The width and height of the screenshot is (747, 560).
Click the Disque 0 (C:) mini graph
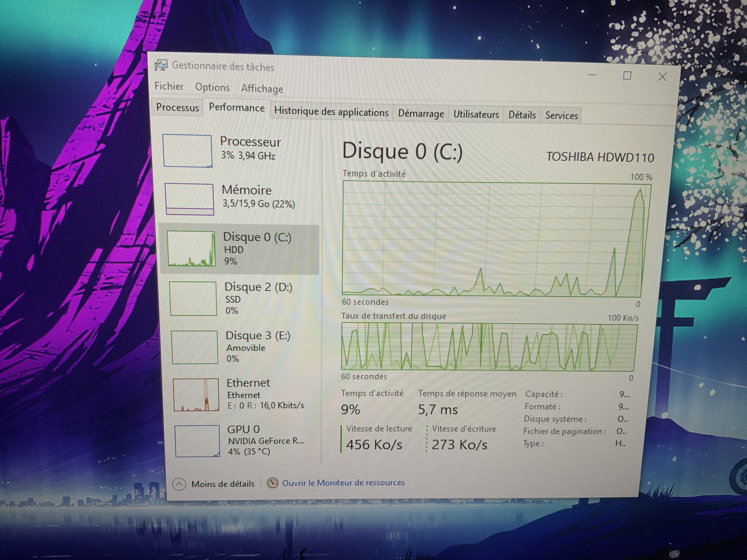coord(191,249)
